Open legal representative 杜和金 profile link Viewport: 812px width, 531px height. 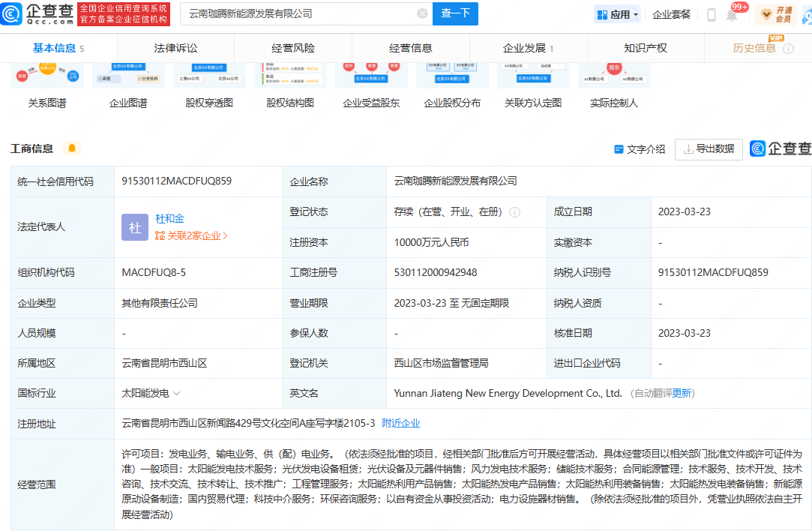coord(169,219)
